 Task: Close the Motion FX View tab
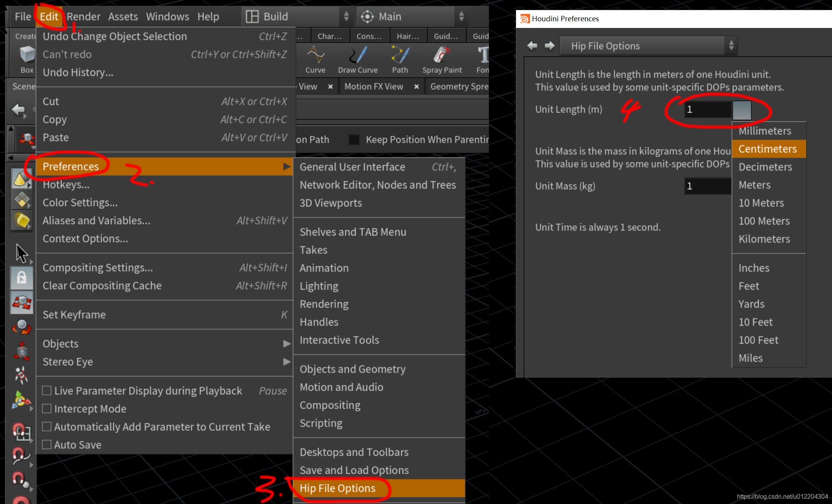(x=416, y=87)
